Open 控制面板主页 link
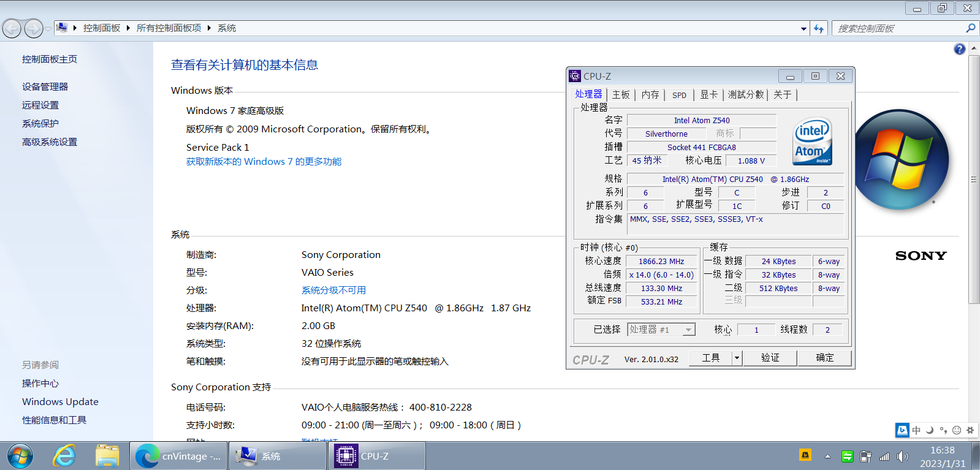The height and width of the screenshot is (470, 980). coord(50,59)
